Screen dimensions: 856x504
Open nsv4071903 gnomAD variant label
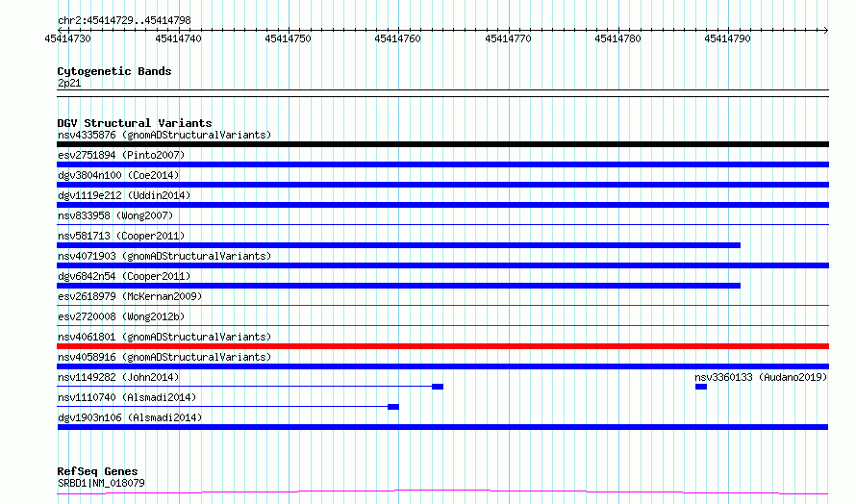(x=164, y=256)
